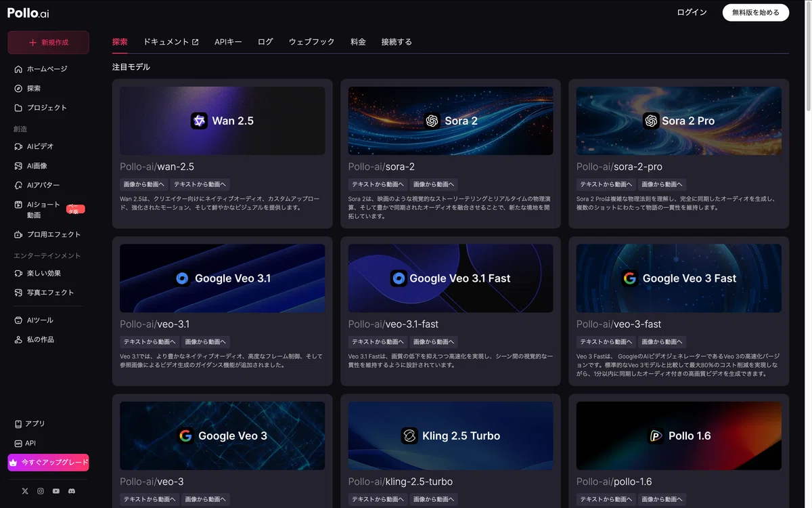The width and height of the screenshot is (812, 508).
Task: Click the API icon in sidebar bottom
Action: click(18, 444)
